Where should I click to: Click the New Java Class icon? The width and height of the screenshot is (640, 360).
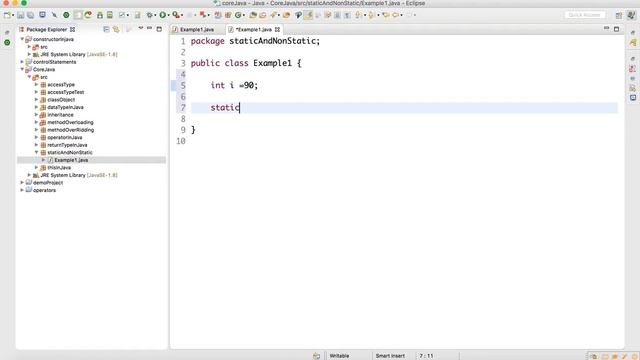click(238, 15)
